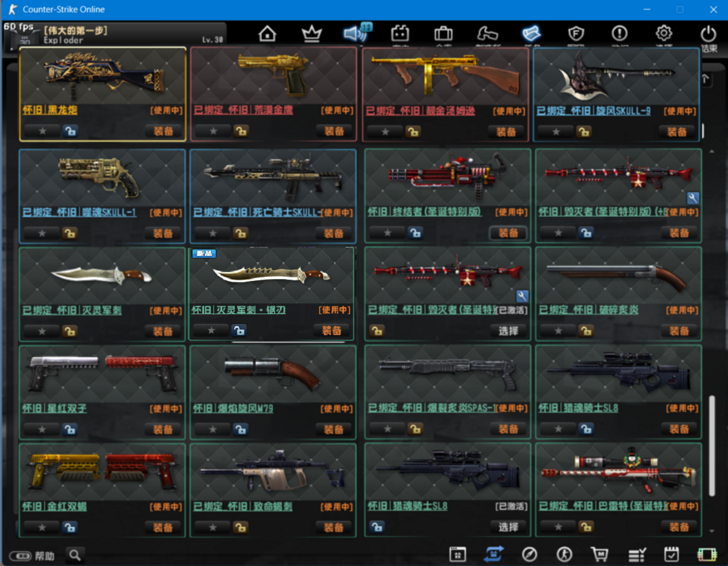Click the blue swap arrows icon

493,555
